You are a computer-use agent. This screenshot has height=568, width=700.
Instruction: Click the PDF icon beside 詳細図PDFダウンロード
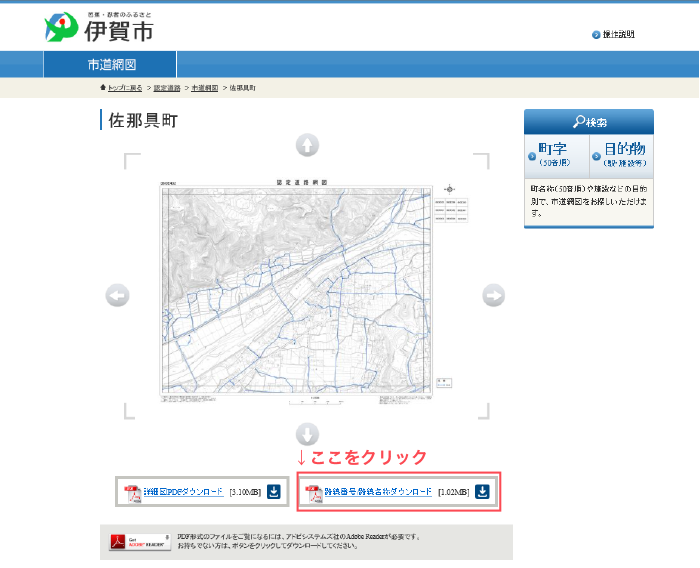(133, 494)
